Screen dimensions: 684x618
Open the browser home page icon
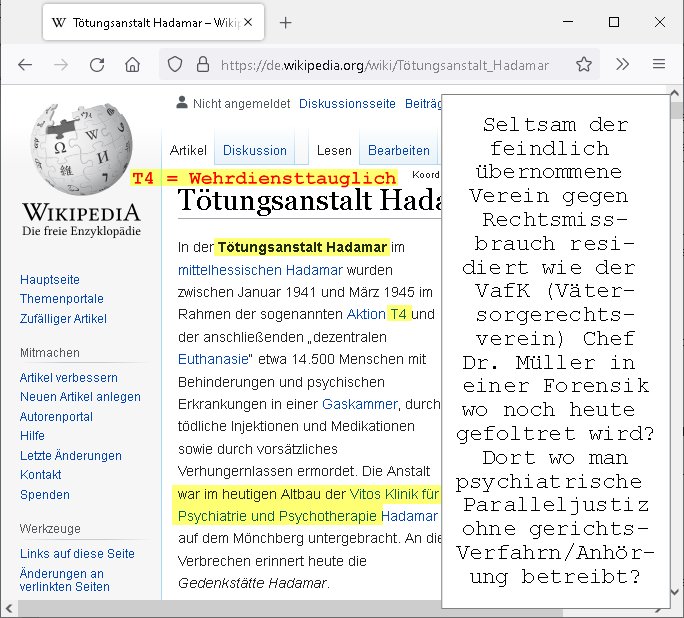(x=133, y=65)
